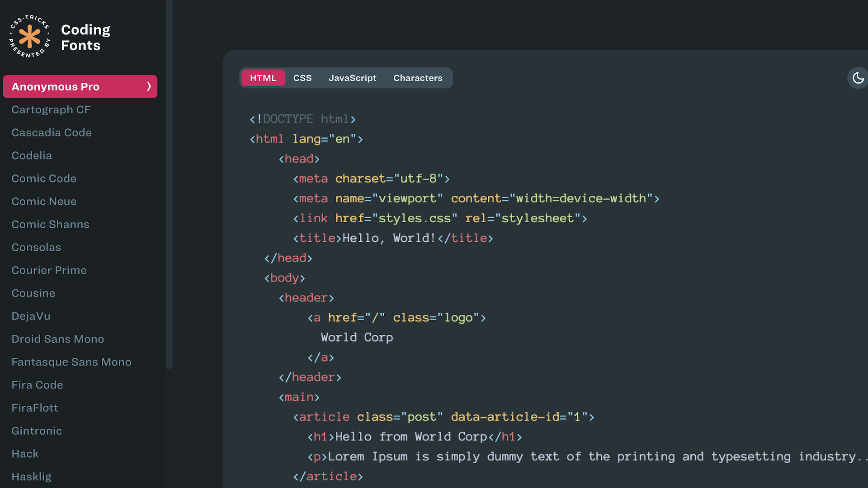This screenshot has width=868, height=488.
Task: Click the 'Coding Fonts' site title
Action: 85,38
